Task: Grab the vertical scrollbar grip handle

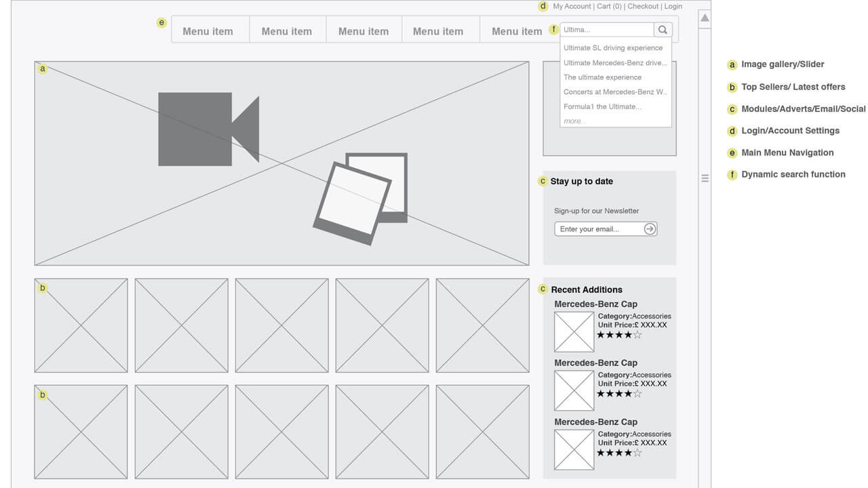Action: (705, 178)
